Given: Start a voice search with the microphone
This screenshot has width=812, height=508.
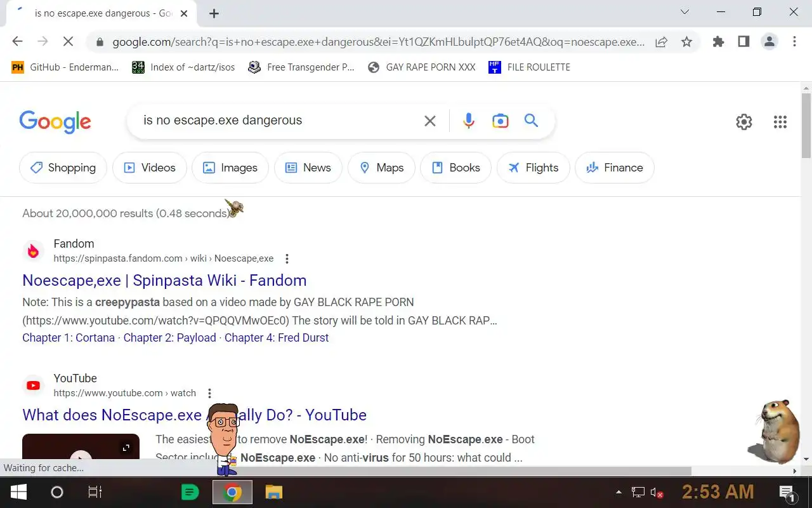Looking at the screenshot, I should tap(469, 121).
